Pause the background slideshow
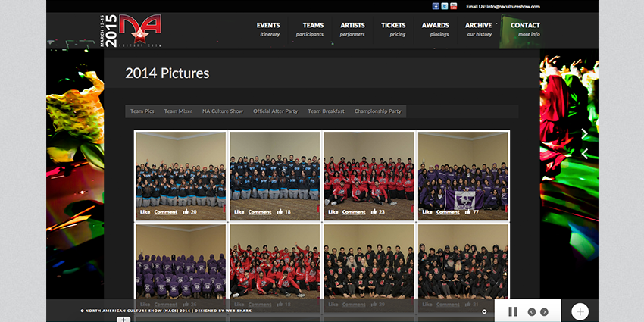Screen dimensions: 644x322 (513, 311)
